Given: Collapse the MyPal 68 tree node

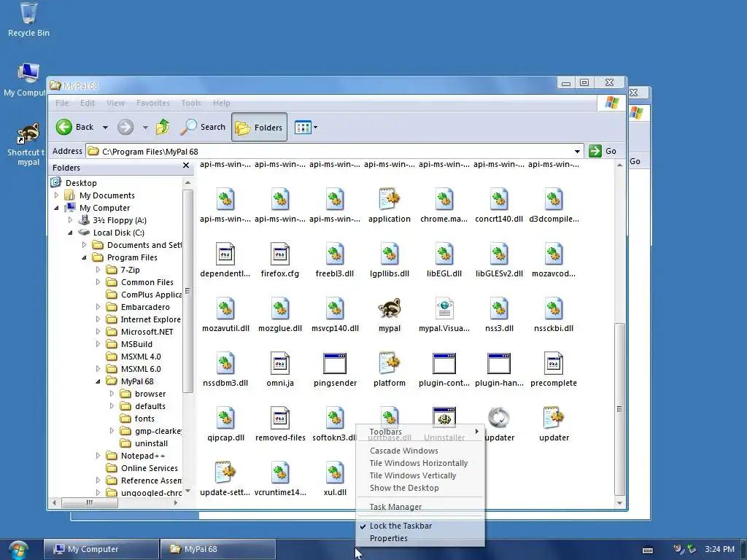Looking at the screenshot, I should (98, 381).
